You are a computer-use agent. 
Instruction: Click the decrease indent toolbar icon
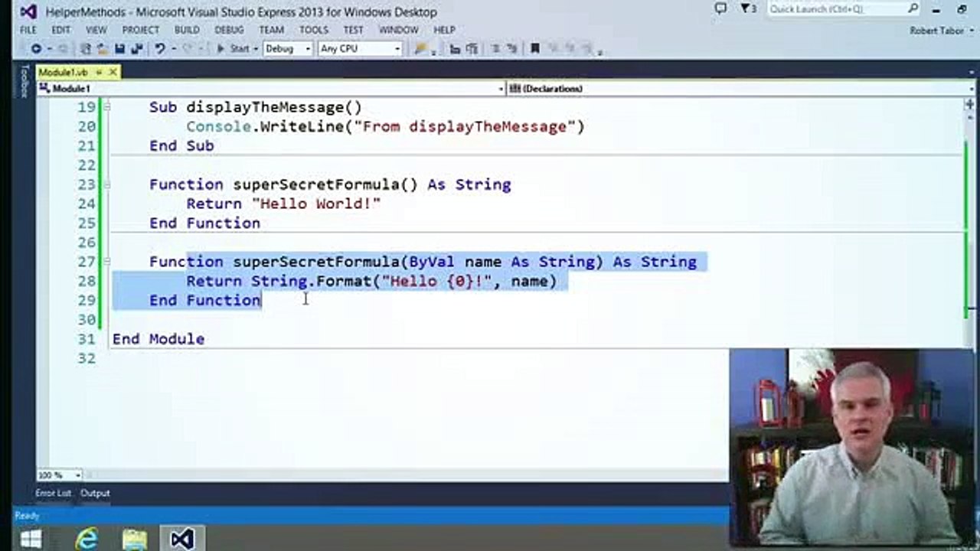pyautogui.click(x=495, y=49)
